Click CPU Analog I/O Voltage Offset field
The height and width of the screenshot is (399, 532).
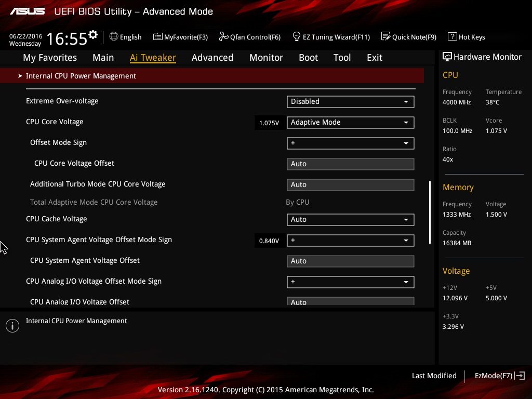click(x=351, y=301)
